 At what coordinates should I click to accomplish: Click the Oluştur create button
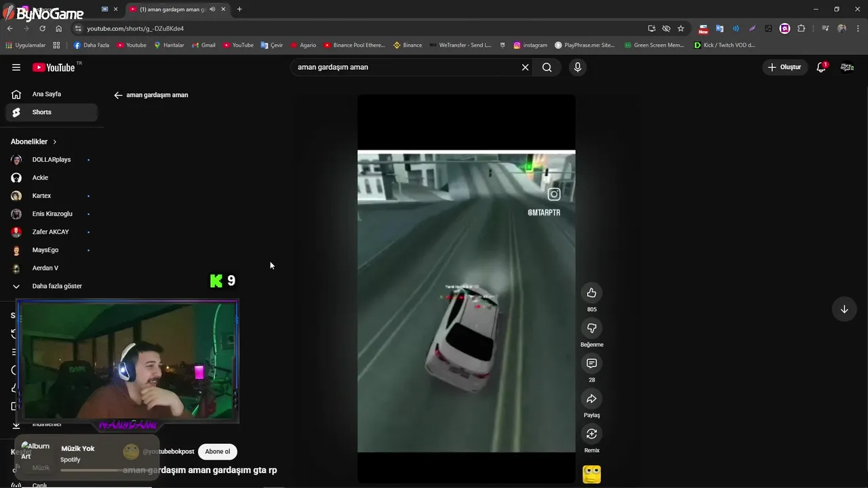pyautogui.click(x=785, y=67)
